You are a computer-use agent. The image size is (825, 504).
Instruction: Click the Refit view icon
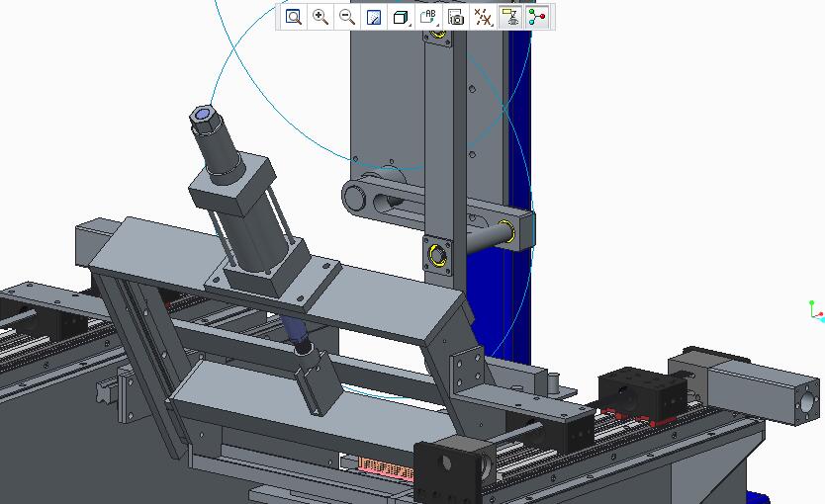pyautogui.click(x=294, y=17)
